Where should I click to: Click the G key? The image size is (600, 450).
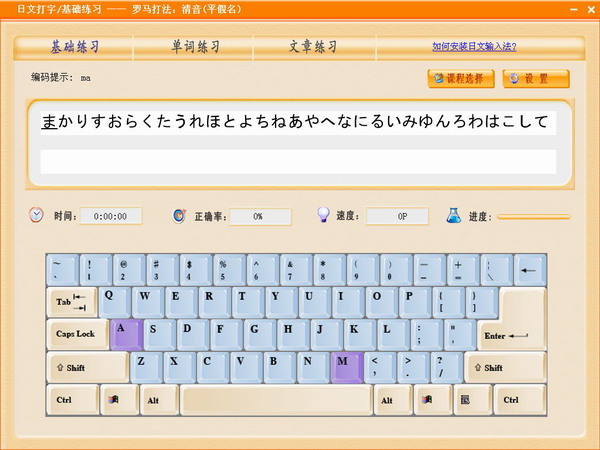260,335
